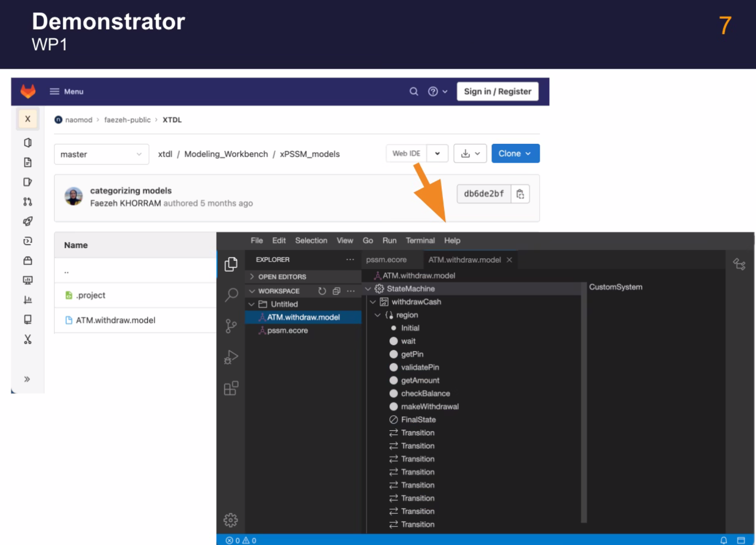This screenshot has width=756, height=545.
Task: Open the help question mark dropdown
Action: click(437, 91)
